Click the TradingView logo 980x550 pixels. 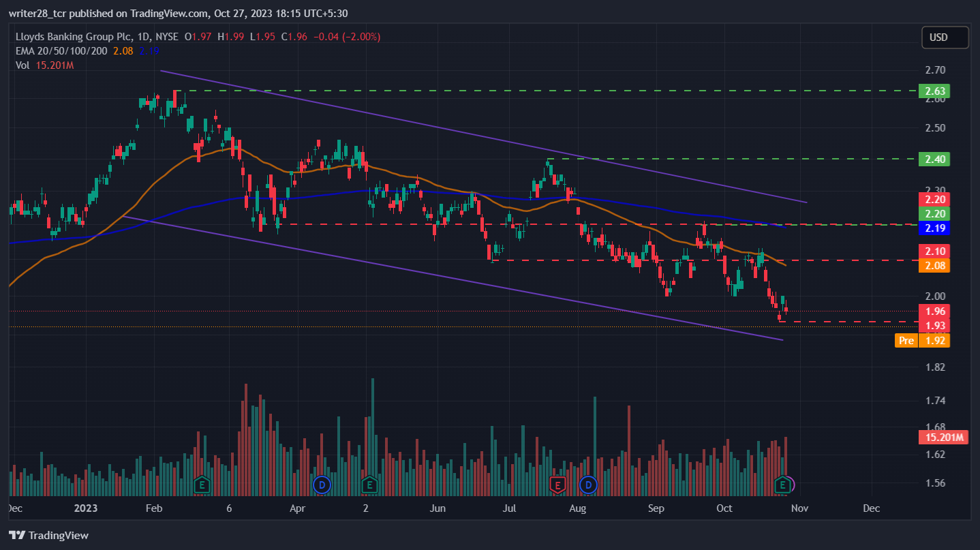coord(48,535)
